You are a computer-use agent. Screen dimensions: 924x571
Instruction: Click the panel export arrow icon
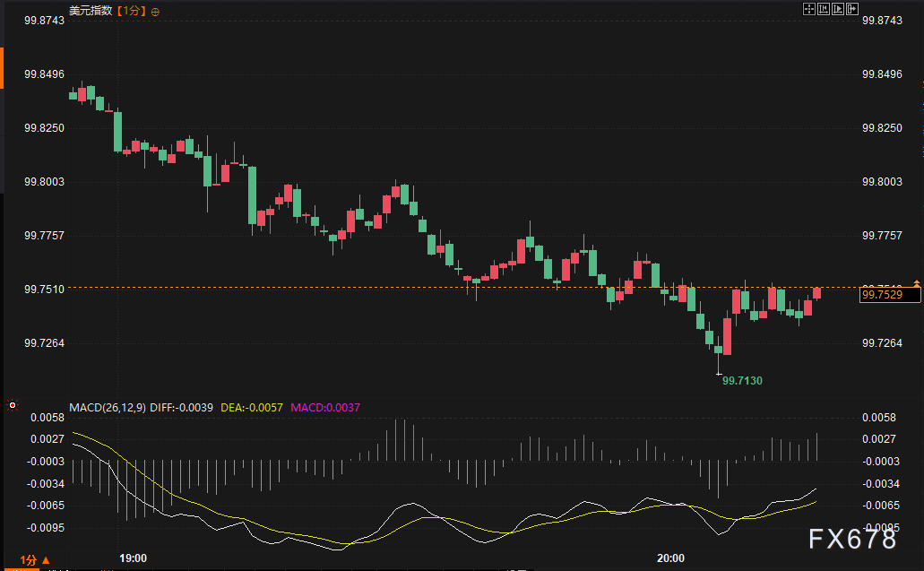[x=852, y=9]
